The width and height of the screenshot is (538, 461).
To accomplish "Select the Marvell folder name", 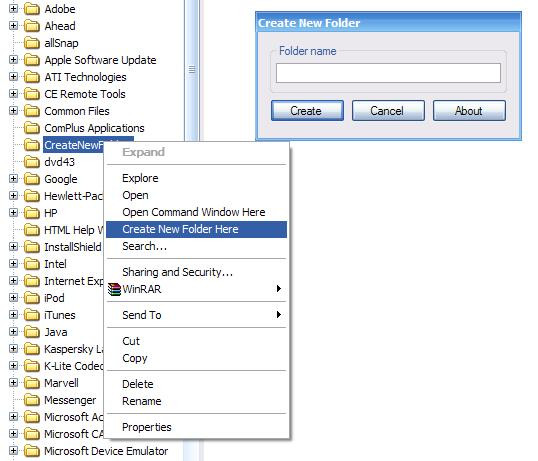I will (x=61, y=383).
